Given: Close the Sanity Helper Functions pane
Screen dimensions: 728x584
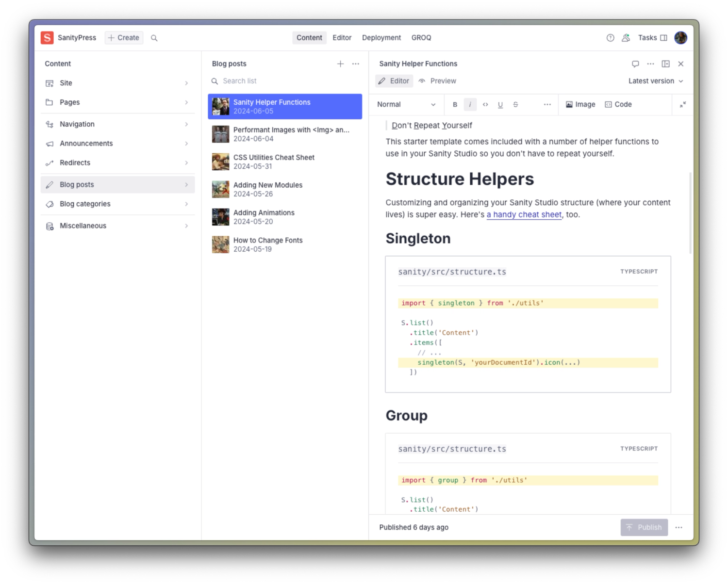Looking at the screenshot, I should [x=681, y=64].
